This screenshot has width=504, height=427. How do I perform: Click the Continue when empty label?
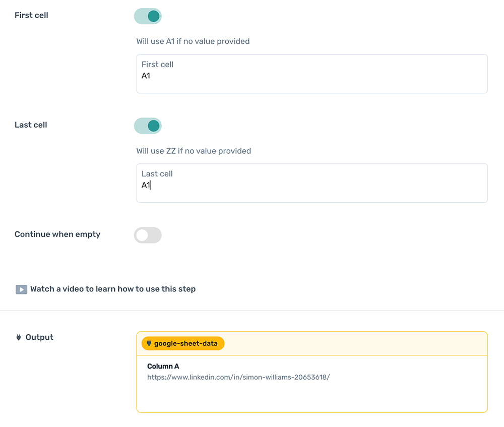[57, 234]
